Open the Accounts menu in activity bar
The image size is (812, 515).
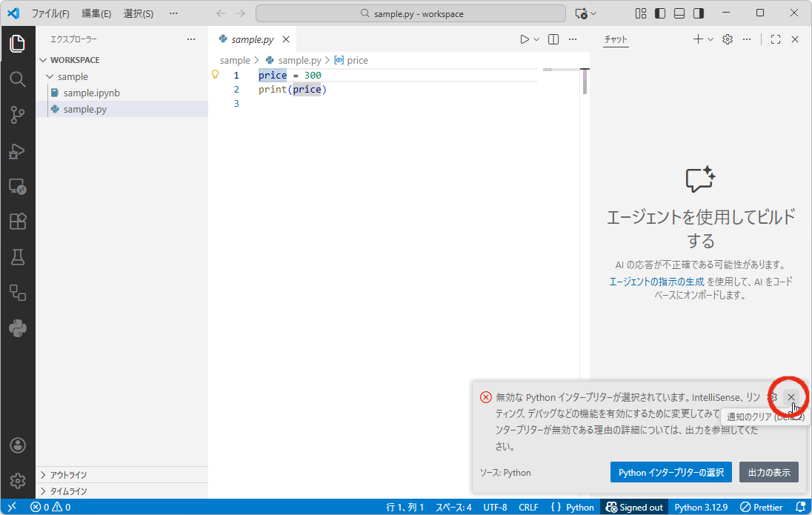click(18, 445)
